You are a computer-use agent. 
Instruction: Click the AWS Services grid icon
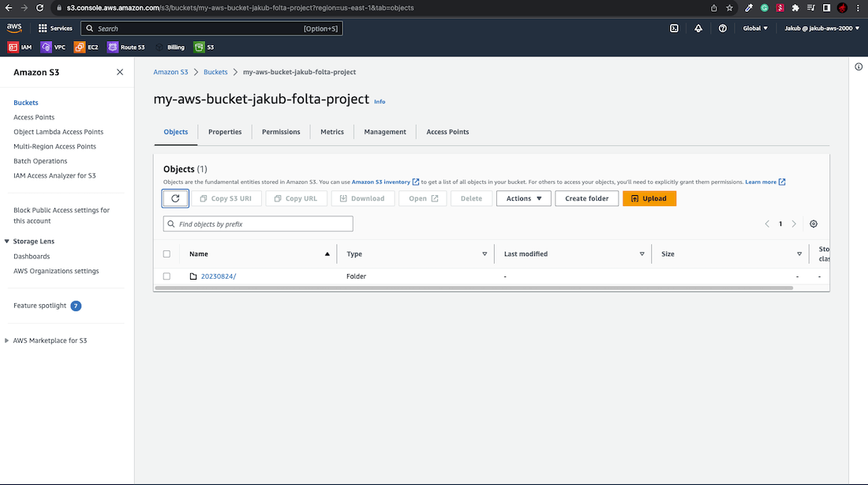[43, 28]
